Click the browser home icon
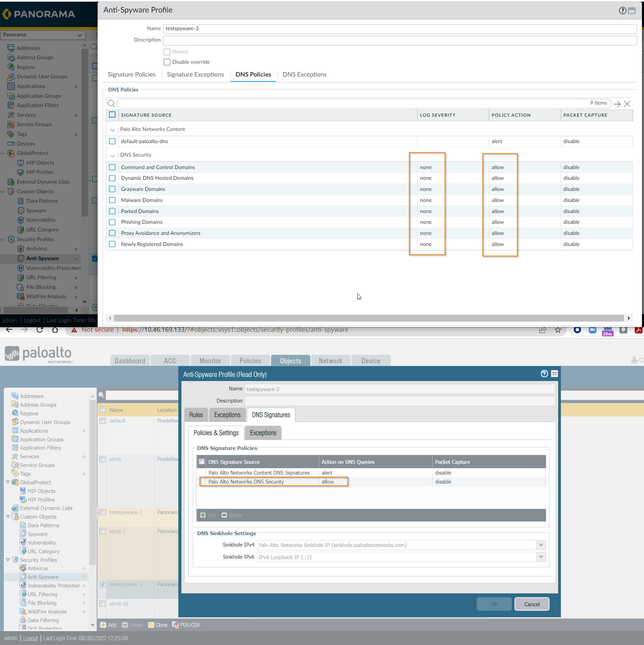This screenshot has height=645, width=644. (55, 330)
